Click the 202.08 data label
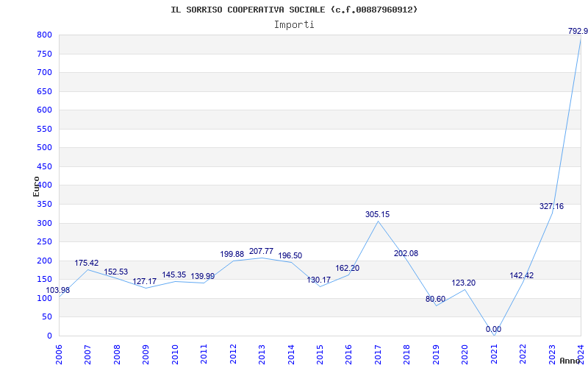The height and width of the screenshot is (368, 588). tap(406, 253)
